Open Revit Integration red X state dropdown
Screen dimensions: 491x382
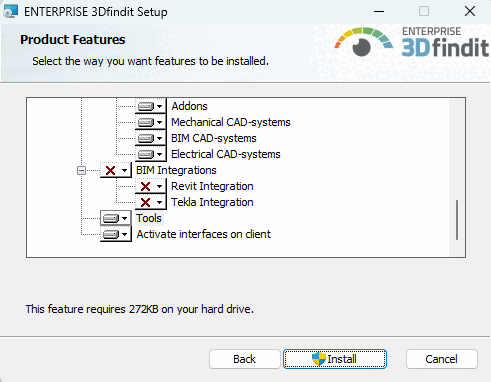coord(150,186)
